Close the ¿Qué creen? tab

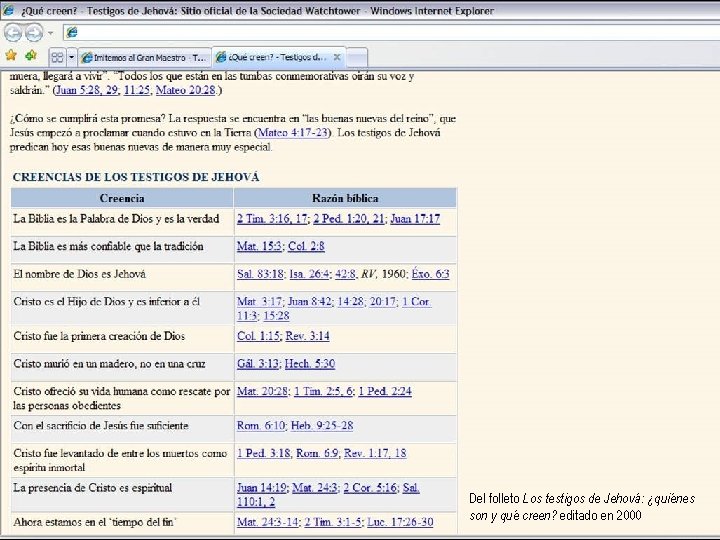pyautogui.click(x=337, y=57)
